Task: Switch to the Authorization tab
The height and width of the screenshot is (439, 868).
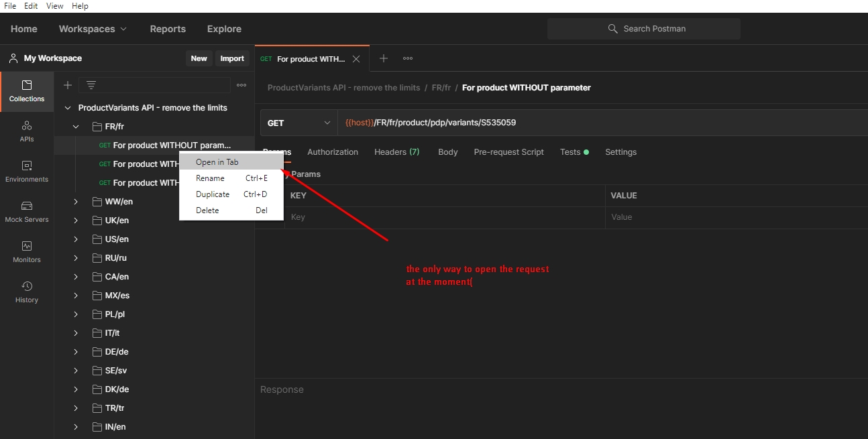Action: click(332, 152)
